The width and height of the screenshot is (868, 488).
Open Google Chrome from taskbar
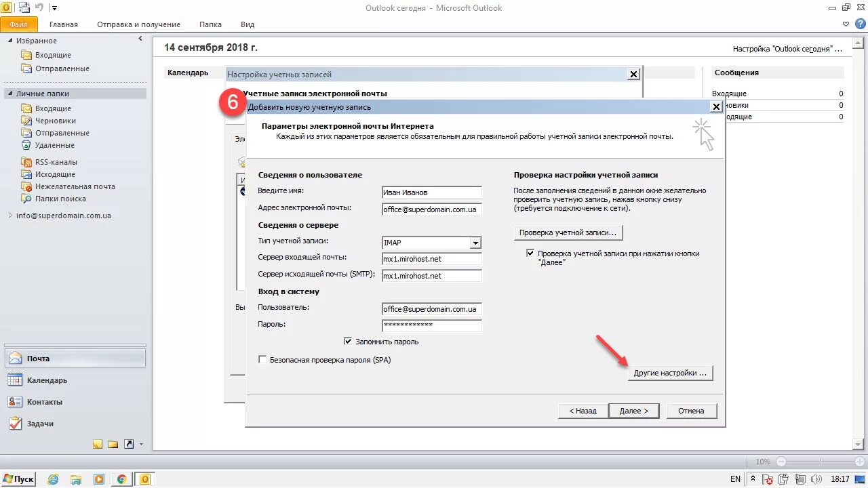pos(121,479)
